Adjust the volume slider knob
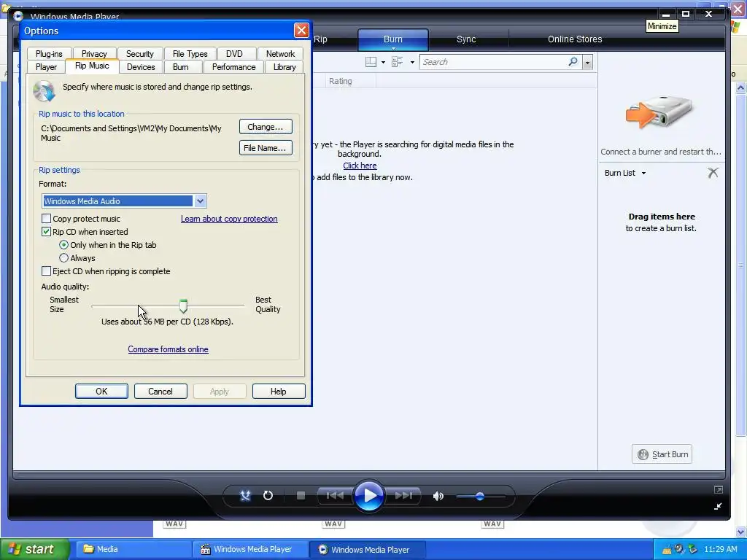 tap(480, 496)
